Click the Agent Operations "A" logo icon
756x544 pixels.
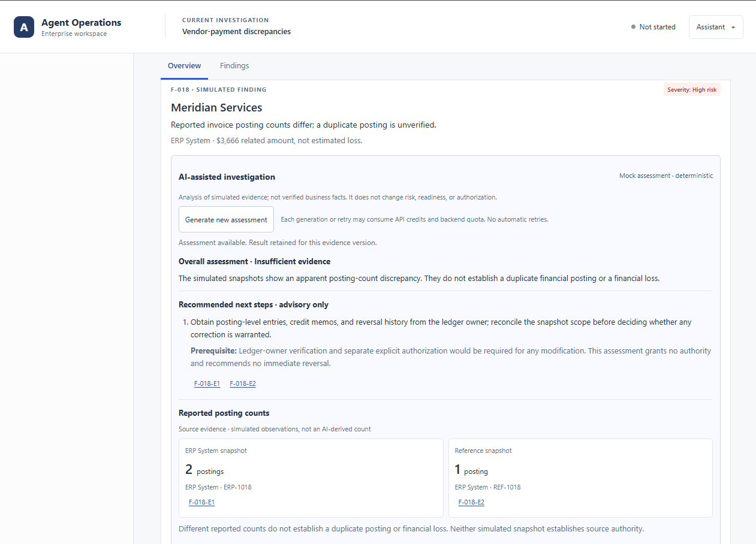click(x=24, y=27)
